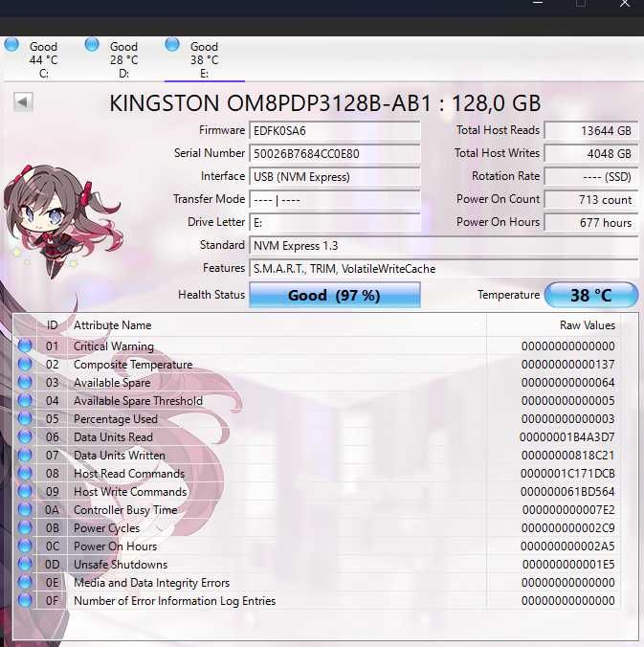Click raw value 0000000000137
644x647 pixels.
[568, 365]
